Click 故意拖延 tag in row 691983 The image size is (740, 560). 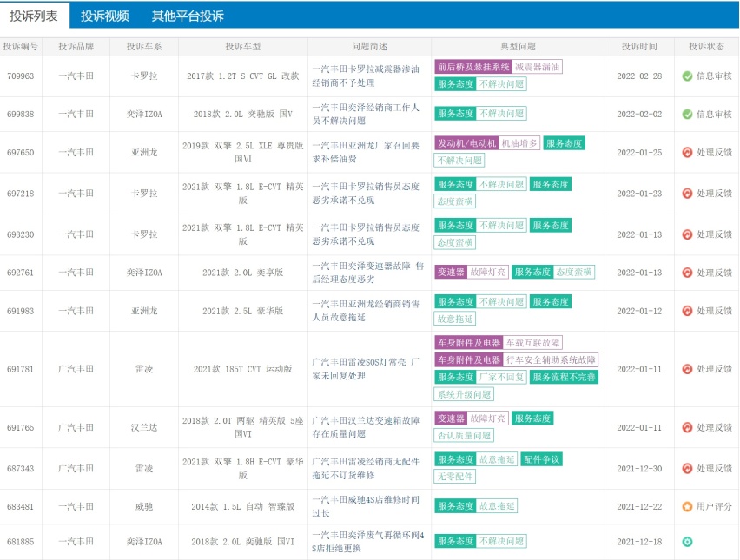(454, 319)
